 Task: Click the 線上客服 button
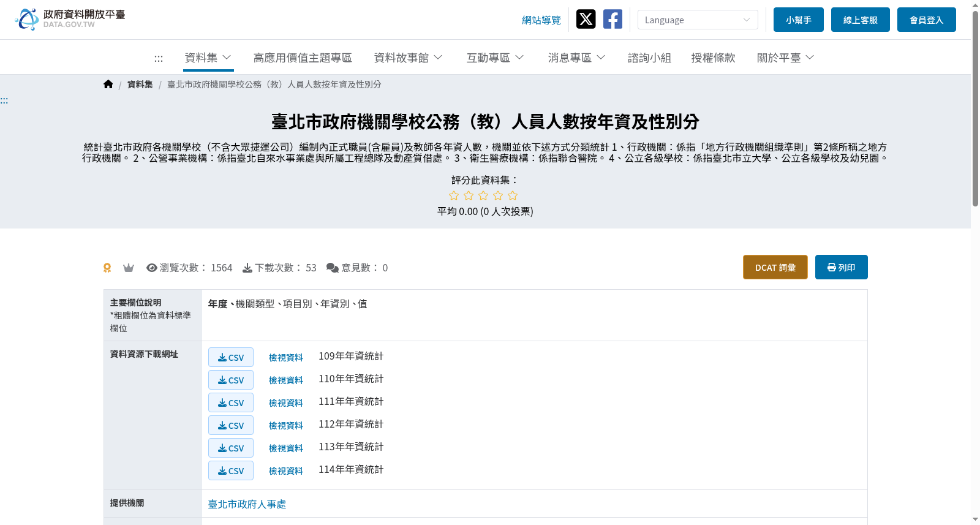point(861,20)
